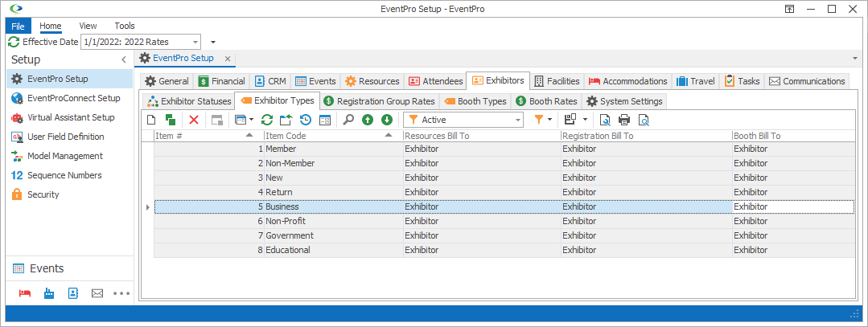The image size is (868, 327).
Task: Open the orange filter funnel dropdown
Action: point(543,120)
